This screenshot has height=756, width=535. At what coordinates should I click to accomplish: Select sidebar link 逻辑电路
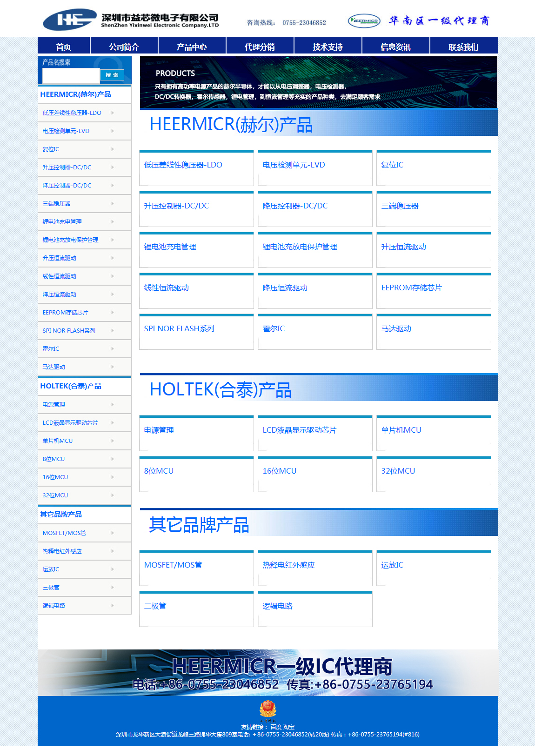tap(54, 606)
